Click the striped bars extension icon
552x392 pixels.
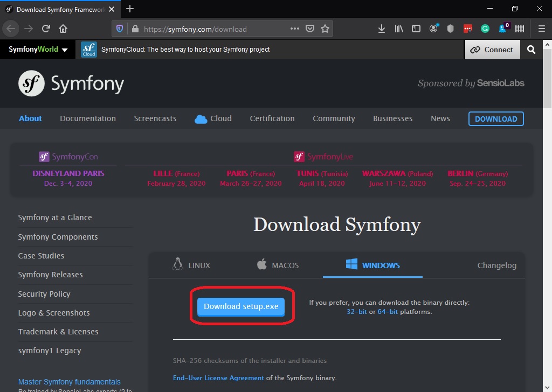tap(520, 29)
